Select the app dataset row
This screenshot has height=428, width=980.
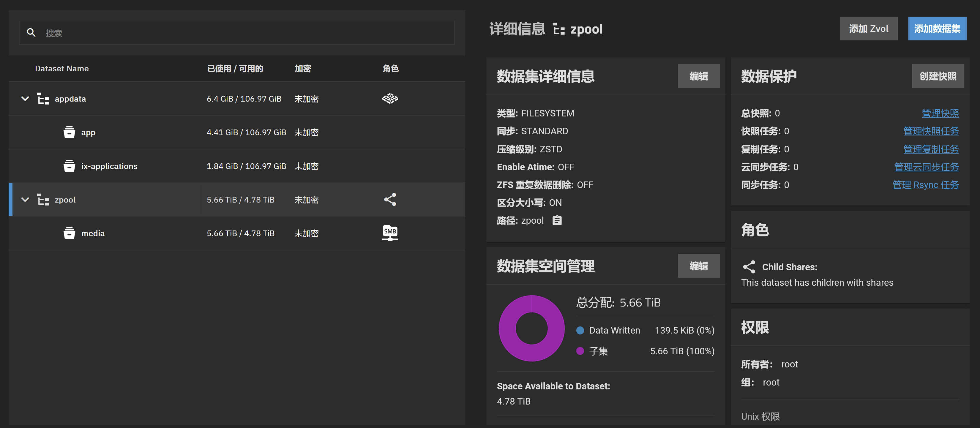[x=237, y=132]
